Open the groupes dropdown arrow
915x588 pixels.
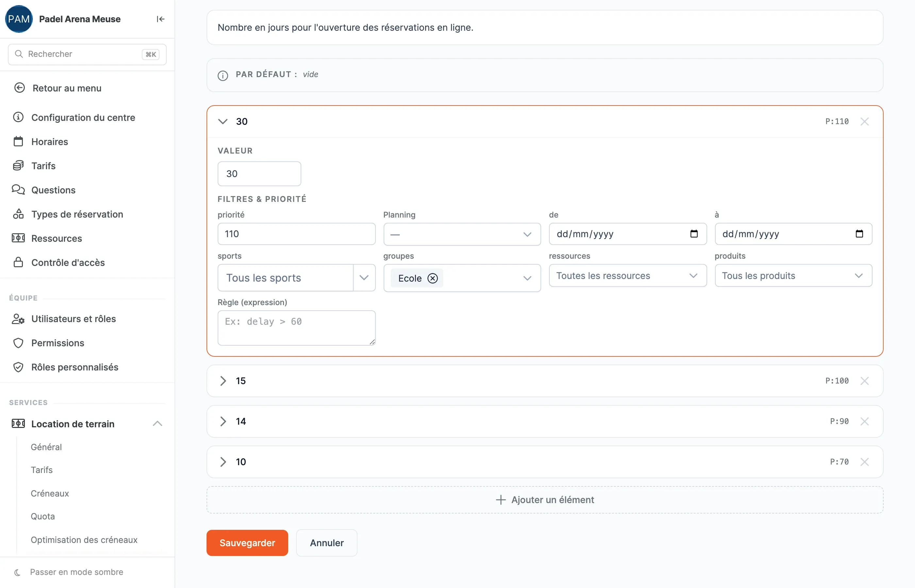pyautogui.click(x=527, y=278)
